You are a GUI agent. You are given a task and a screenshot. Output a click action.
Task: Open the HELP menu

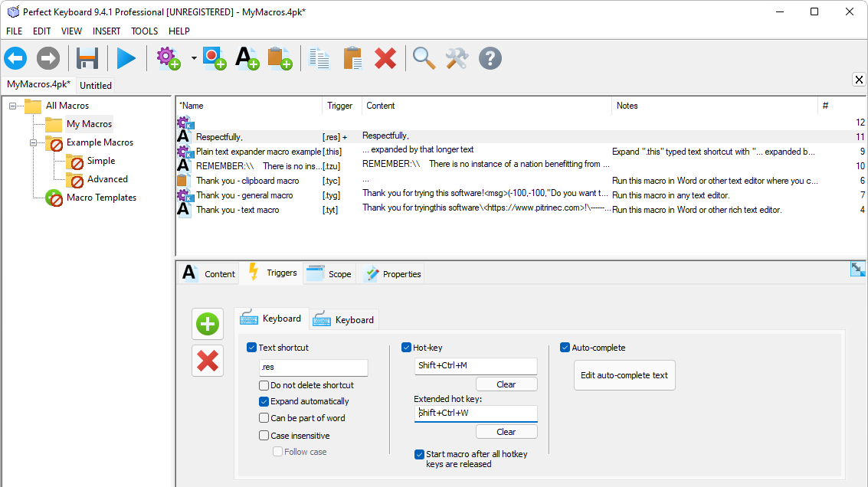tap(179, 31)
